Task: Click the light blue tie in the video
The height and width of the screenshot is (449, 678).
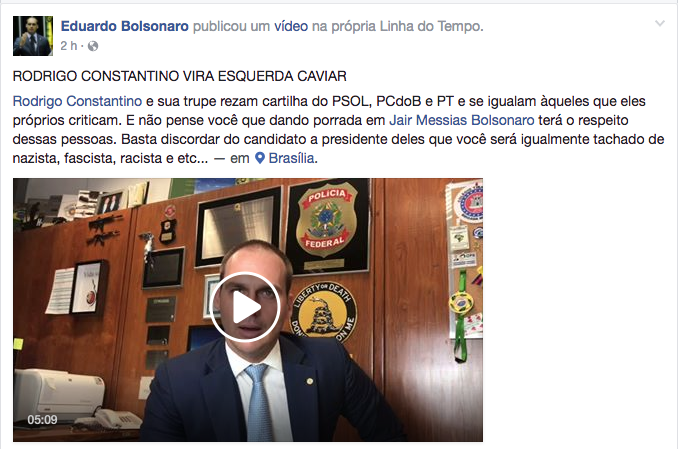Action: click(x=258, y=401)
